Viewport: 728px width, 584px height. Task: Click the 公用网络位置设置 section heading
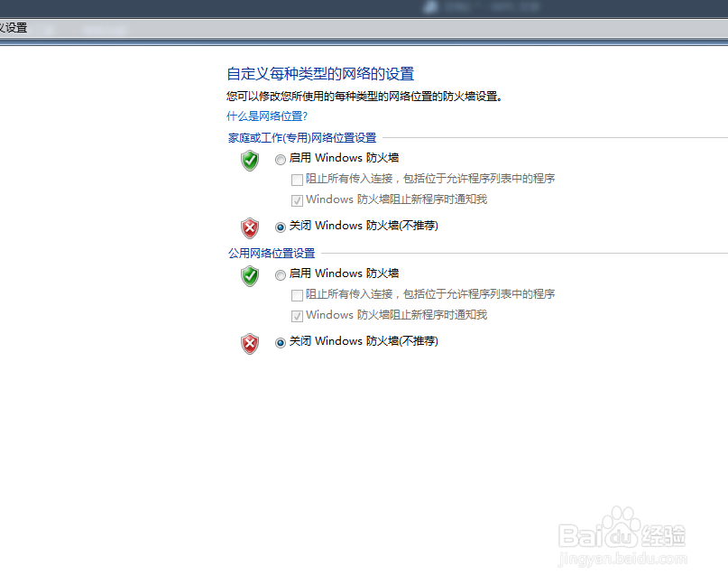(272, 254)
